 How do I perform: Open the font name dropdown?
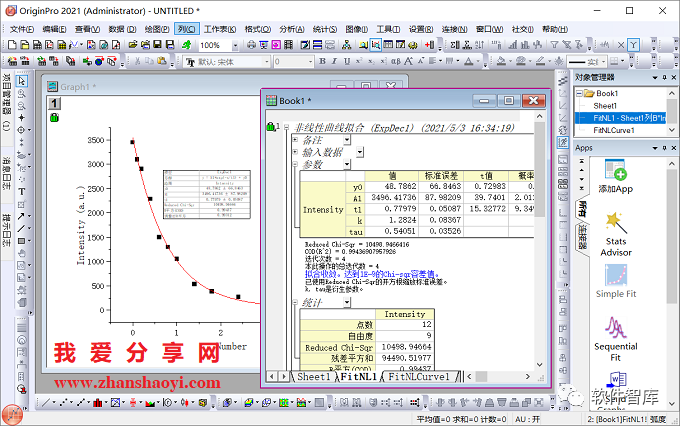(x=267, y=62)
